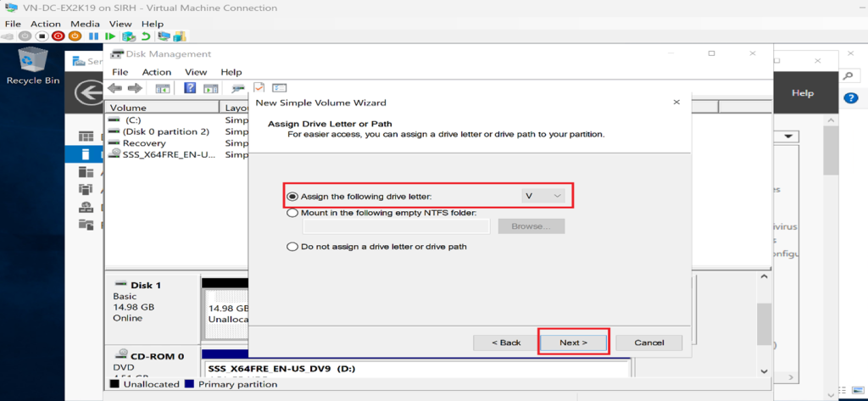Select 'Mount in the following empty NTFS folder'

293,213
